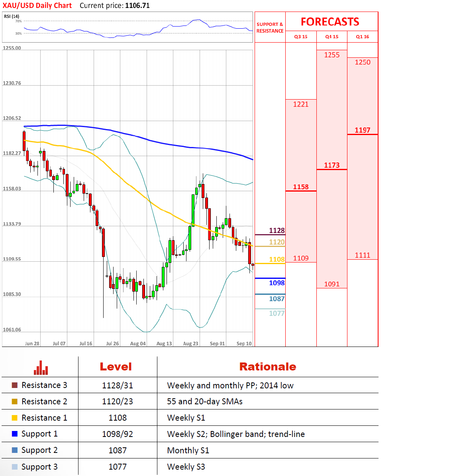459x476 pixels.
Task: Click the 1206.52 price axis label
Action: (12, 118)
